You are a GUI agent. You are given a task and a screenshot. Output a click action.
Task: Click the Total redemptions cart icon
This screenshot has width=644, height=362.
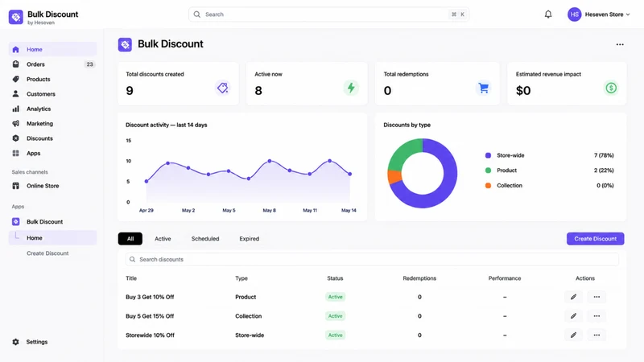(484, 88)
